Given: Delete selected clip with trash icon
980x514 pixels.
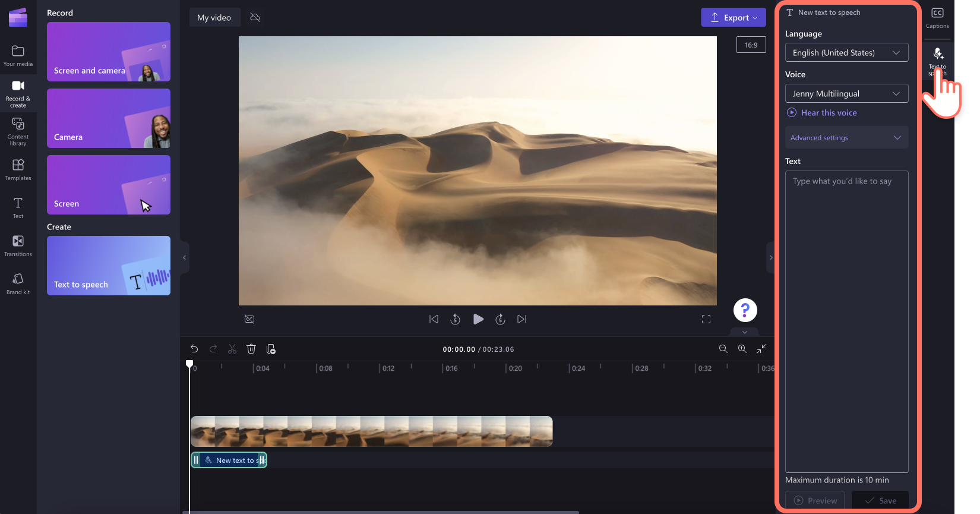Looking at the screenshot, I should [251, 349].
